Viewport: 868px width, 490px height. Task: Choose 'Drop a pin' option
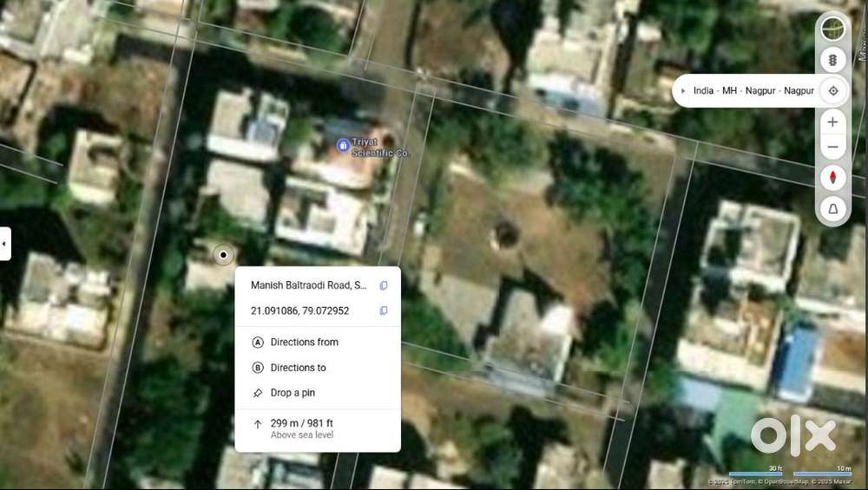click(293, 393)
